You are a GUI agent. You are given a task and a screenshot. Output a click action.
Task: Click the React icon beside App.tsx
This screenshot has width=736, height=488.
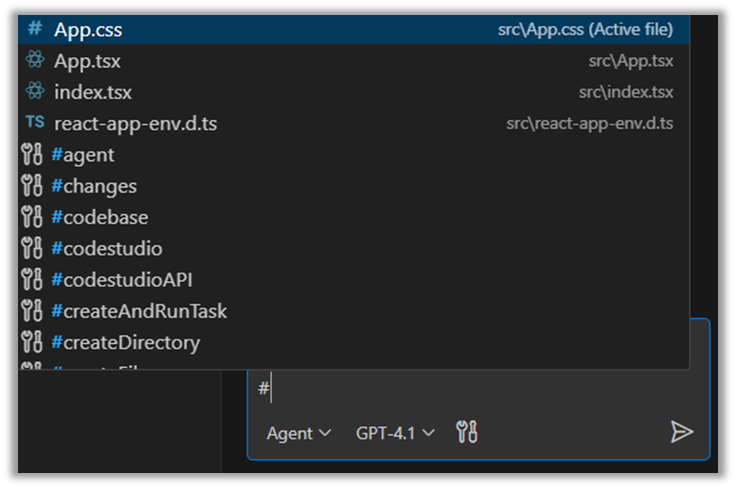click(35, 61)
